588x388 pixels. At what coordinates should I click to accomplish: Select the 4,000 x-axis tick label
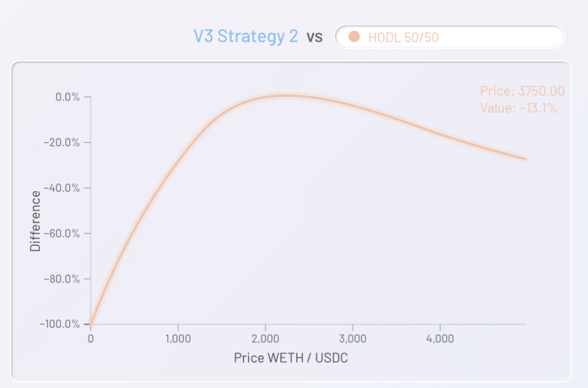coord(440,338)
